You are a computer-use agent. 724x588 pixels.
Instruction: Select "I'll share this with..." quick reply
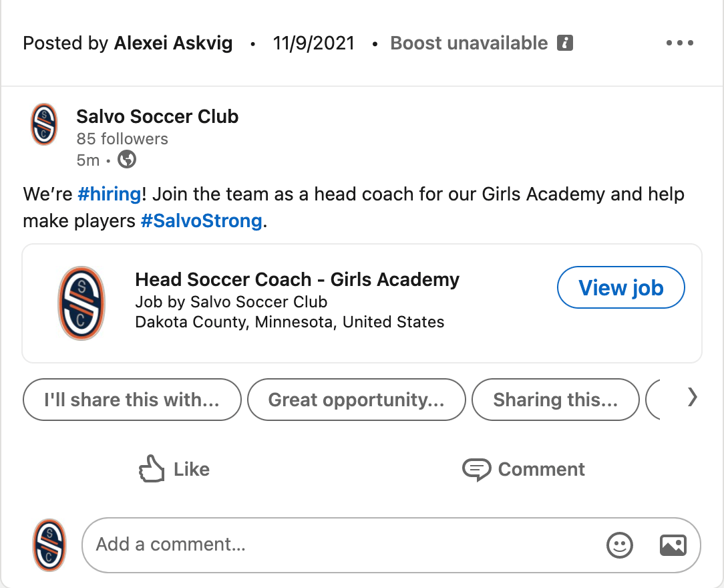coord(132,400)
